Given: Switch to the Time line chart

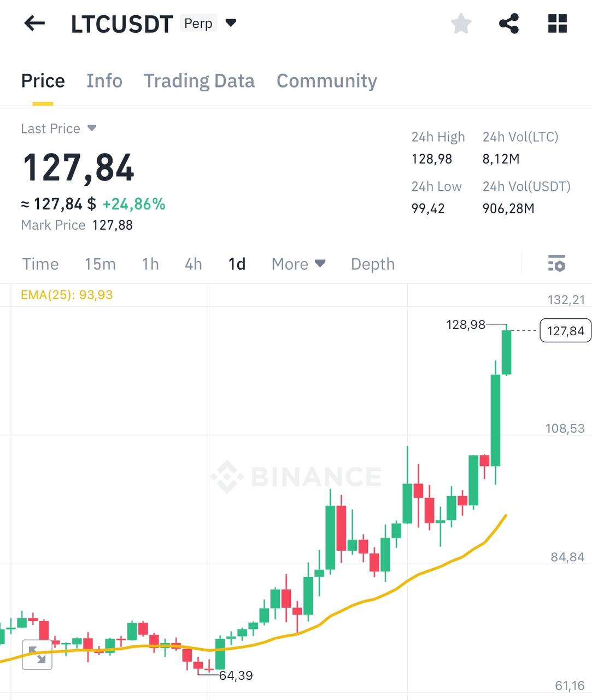Looking at the screenshot, I should click(x=40, y=264).
